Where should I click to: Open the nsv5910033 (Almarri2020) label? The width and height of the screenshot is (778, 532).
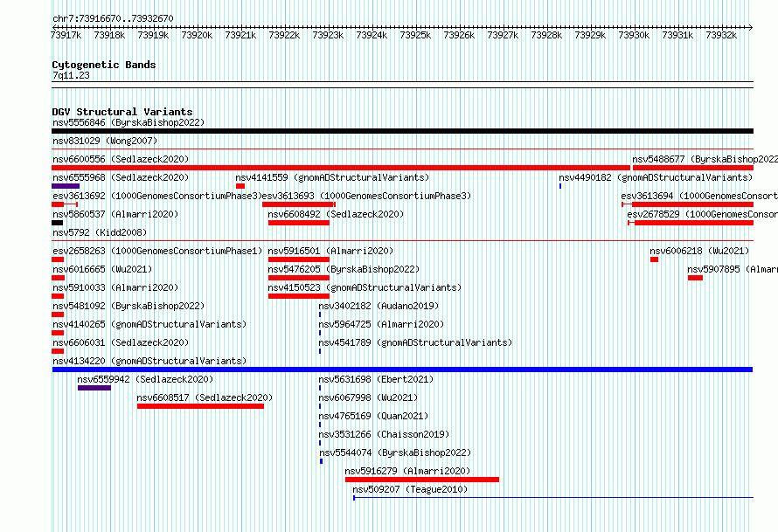click(115, 287)
